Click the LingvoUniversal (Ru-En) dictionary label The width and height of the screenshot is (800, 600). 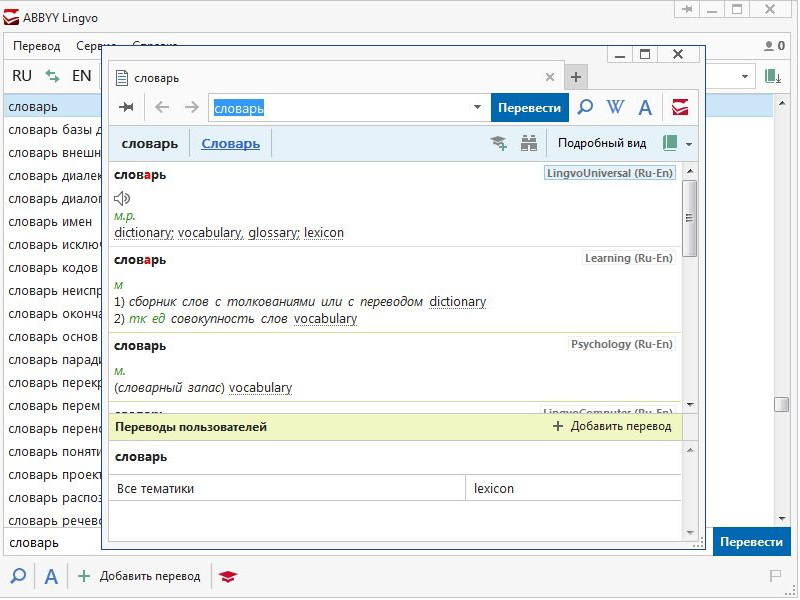610,173
